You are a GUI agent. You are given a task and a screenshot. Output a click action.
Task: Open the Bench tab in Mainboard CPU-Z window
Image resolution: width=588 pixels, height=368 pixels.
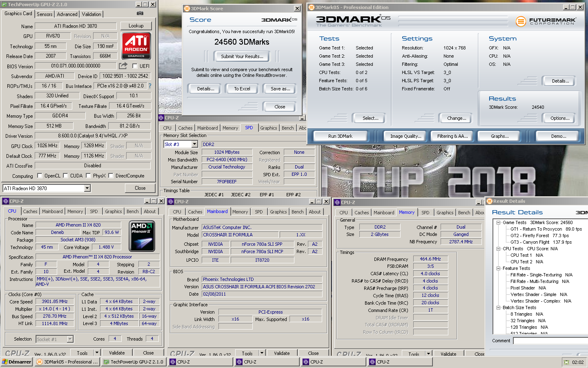pyautogui.click(x=298, y=212)
